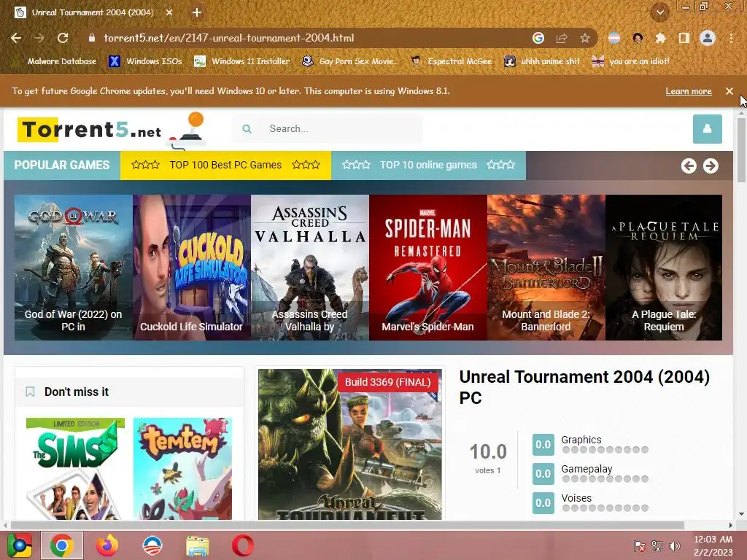The width and height of the screenshot is (747, 560).
Task: Click the site search magnifier icon
Action: click(x=247, y=128)
